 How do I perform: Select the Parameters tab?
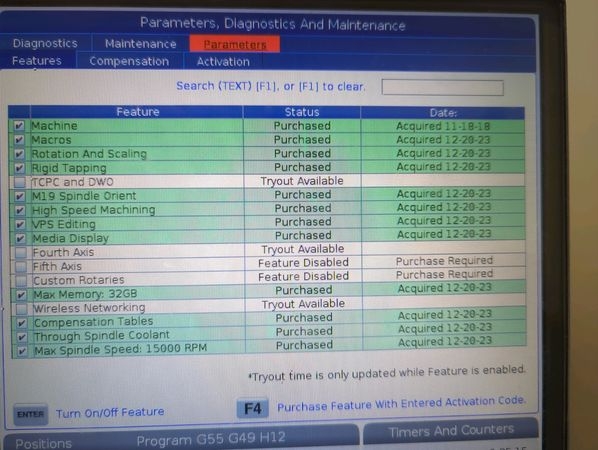coord(235,44)
